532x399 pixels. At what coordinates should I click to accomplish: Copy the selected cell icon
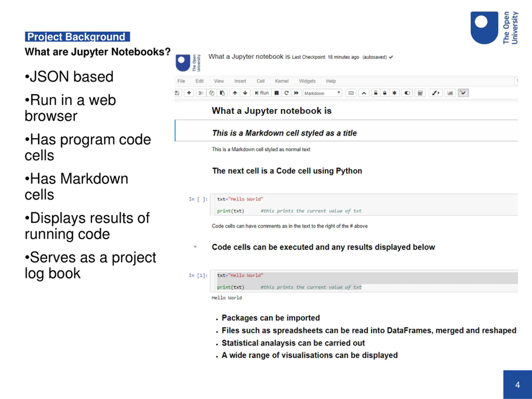[212, 93]
